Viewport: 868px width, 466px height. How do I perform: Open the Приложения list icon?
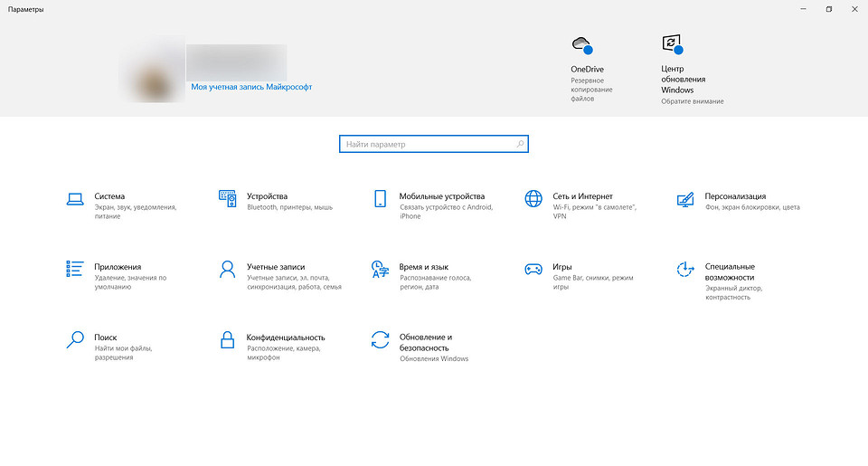tap(75, 269)
